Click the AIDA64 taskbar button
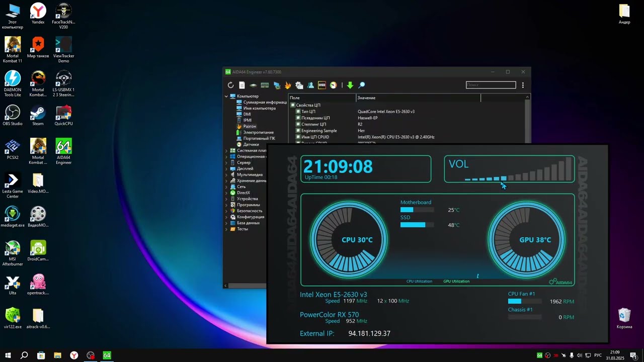This screenshot has height=362, width=644. (x=107, y=355)
